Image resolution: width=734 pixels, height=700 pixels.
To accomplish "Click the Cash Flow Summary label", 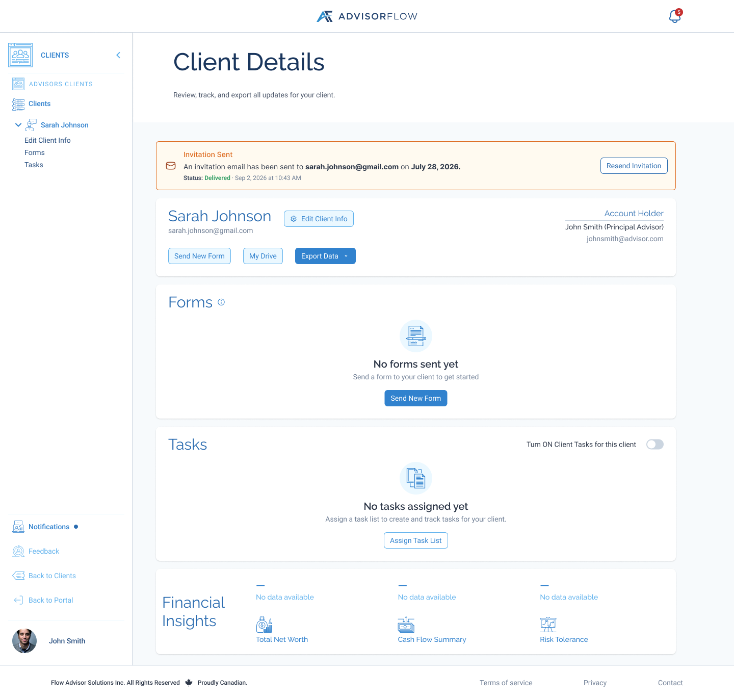I will [432, 639].
